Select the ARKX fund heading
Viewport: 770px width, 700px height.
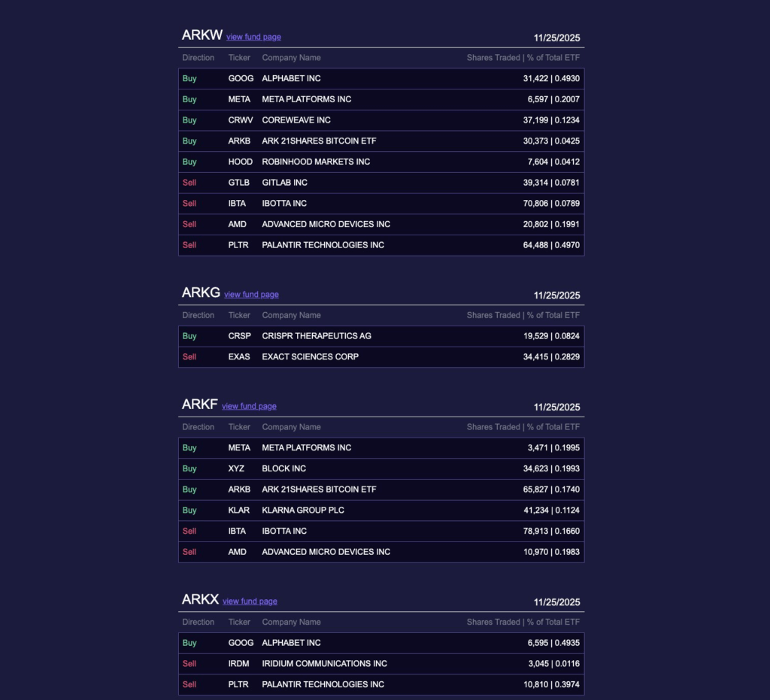pyautogui.click(x=200, y=600)
